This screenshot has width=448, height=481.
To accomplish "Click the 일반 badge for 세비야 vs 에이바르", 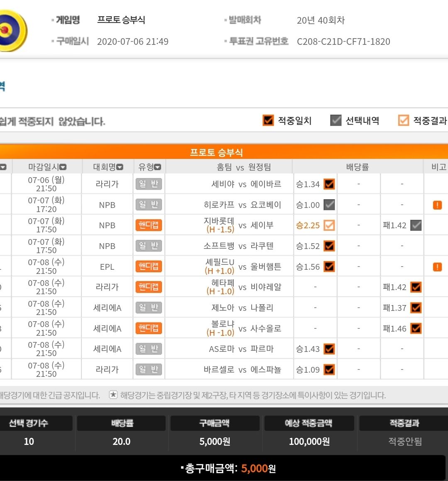I will pos(149,184).
